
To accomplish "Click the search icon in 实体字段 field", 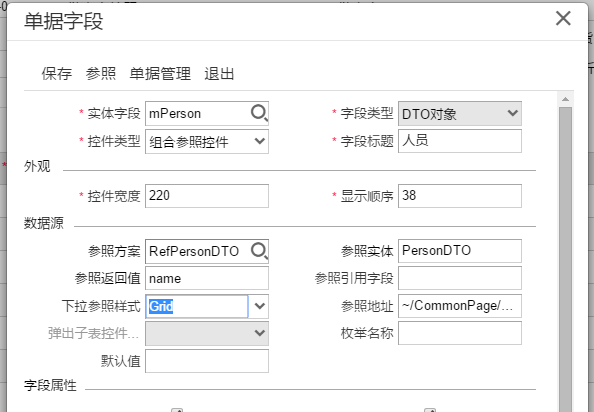I will tap(259, 113).
